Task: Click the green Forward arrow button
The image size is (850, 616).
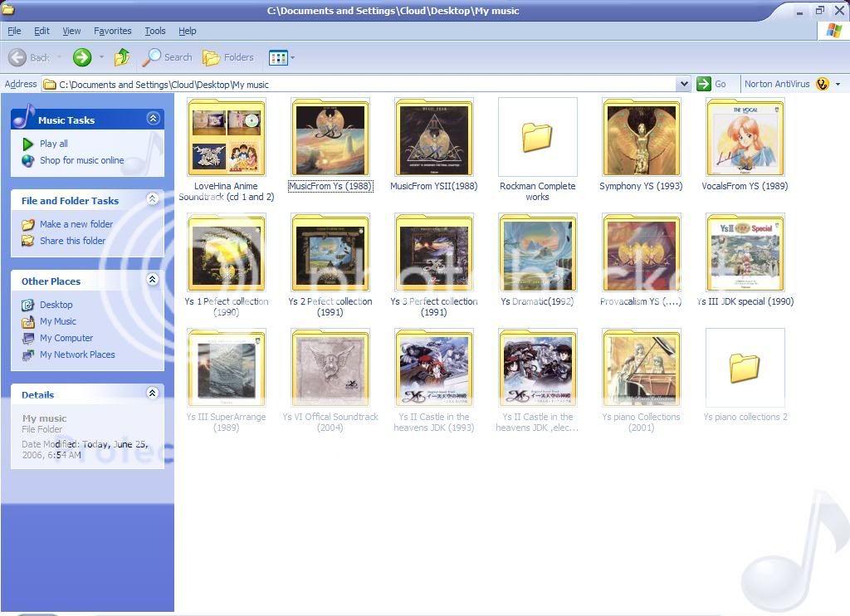Action: [81, 57]
